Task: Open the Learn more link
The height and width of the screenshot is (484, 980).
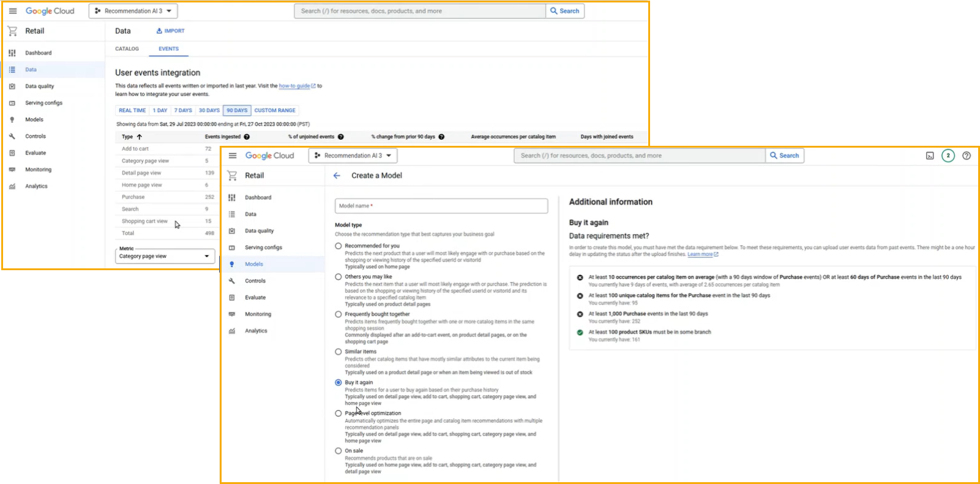Action: coord(701,254)
